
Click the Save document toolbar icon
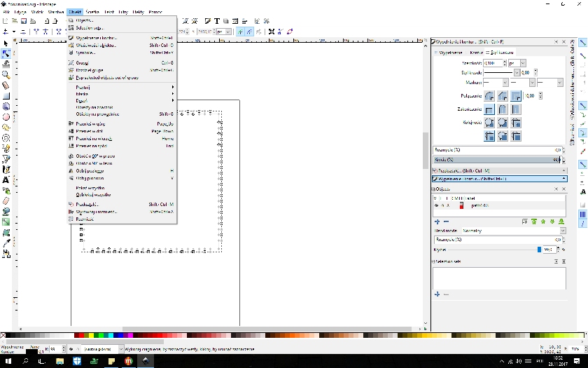(x=24, y=21)
